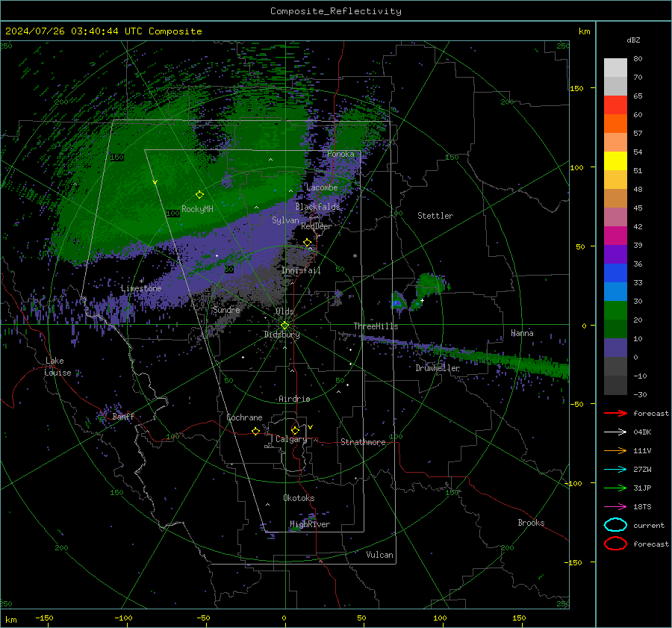Click the blue 33-36 dBZ color swatch
The image size is (672, 628).
[615, 273]
